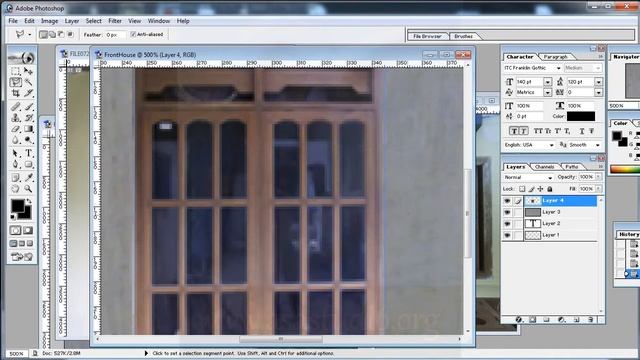Open the English: USA language dropdown
This screenshot has width=640, height=360.
click(551, 145)
